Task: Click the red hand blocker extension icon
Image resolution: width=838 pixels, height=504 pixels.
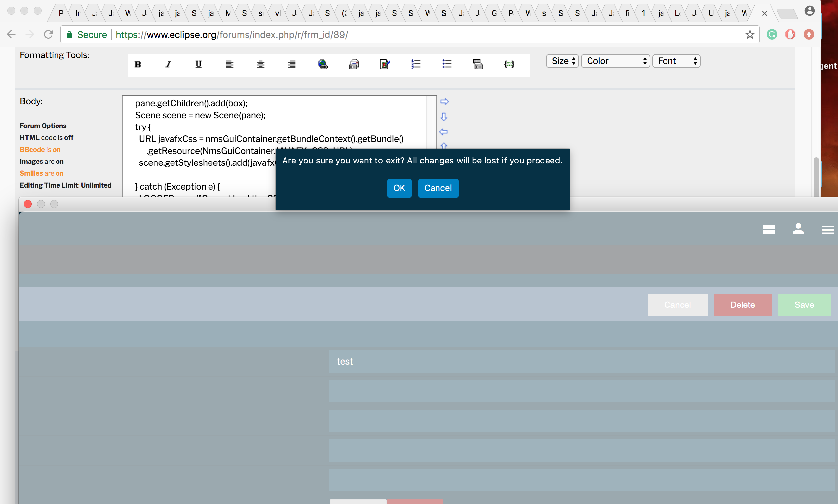Action: click(x=790, y=34)
